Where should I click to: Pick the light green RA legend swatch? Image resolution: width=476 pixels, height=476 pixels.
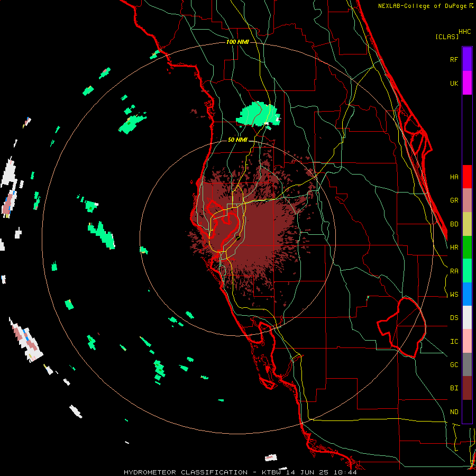click(x=467, y=271)
